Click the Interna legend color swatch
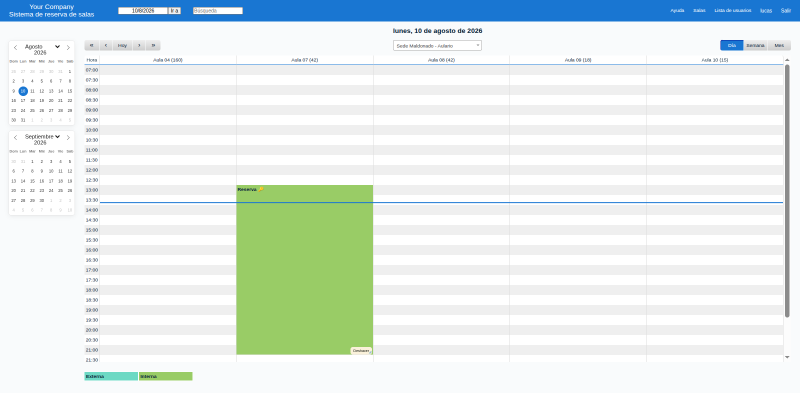The image size is (800, 393). pos(165,376)
